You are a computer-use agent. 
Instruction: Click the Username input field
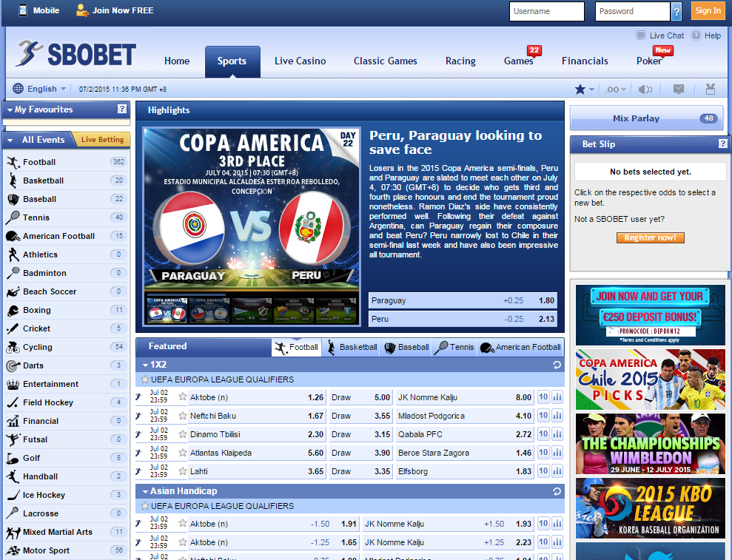(547, 11)
